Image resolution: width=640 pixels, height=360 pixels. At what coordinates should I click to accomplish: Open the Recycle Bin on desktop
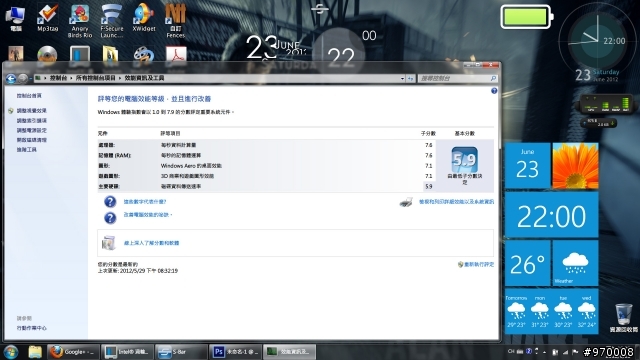coord(623,318)
